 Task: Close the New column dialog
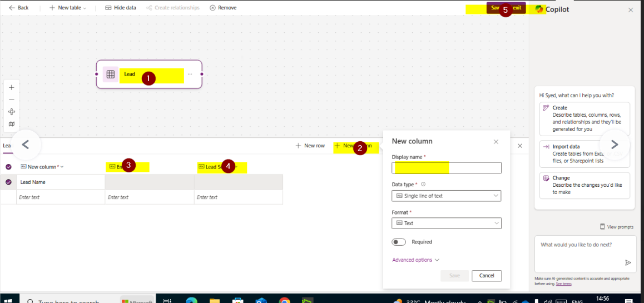click(x=496, y=142)
